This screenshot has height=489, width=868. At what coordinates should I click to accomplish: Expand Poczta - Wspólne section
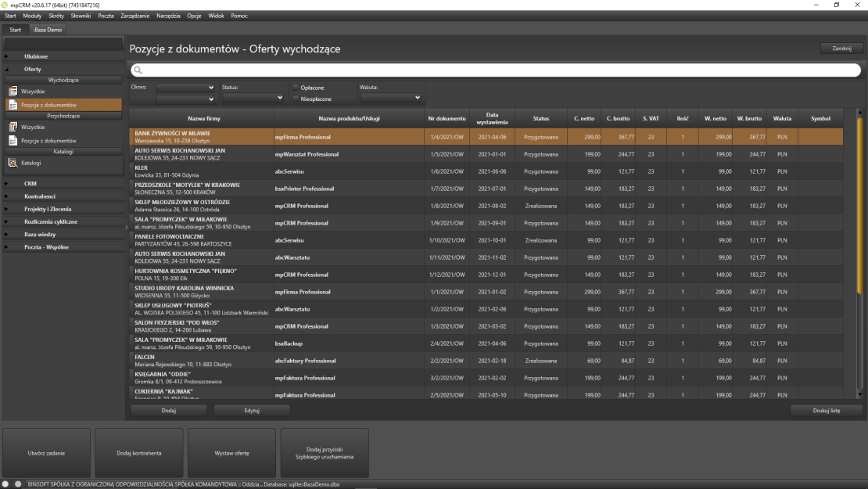[63, 247]
